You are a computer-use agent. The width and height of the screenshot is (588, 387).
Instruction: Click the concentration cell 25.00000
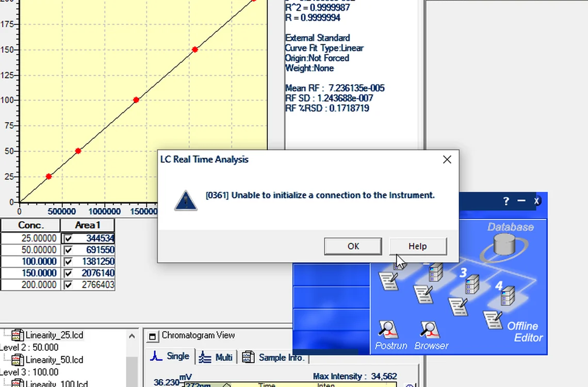tap(30, 238)
